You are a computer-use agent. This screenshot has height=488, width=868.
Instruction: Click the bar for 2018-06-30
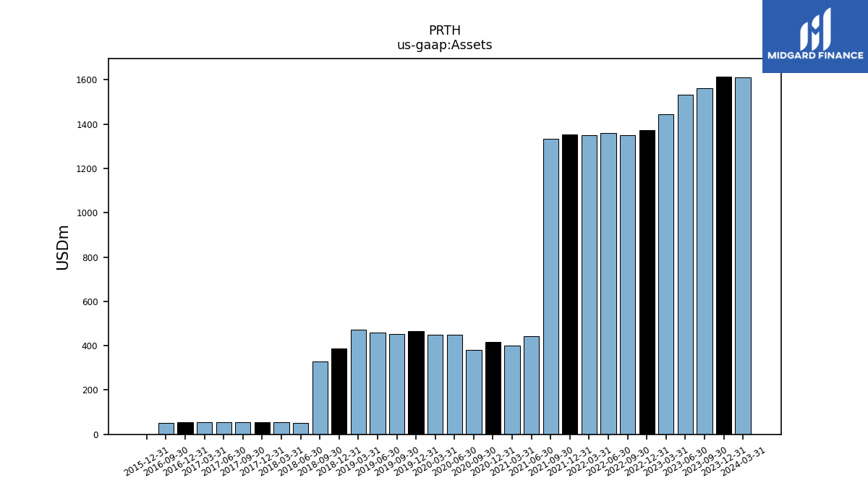[x=301, y=429]
